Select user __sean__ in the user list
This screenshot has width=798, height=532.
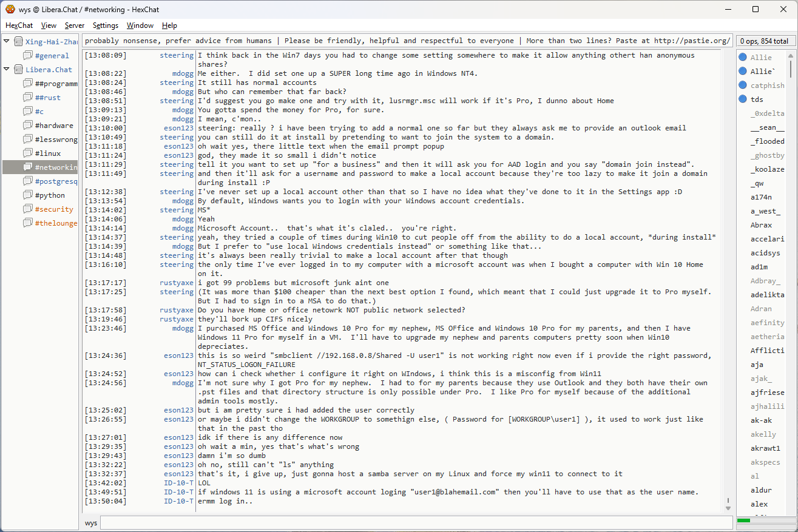click(768, 127)
